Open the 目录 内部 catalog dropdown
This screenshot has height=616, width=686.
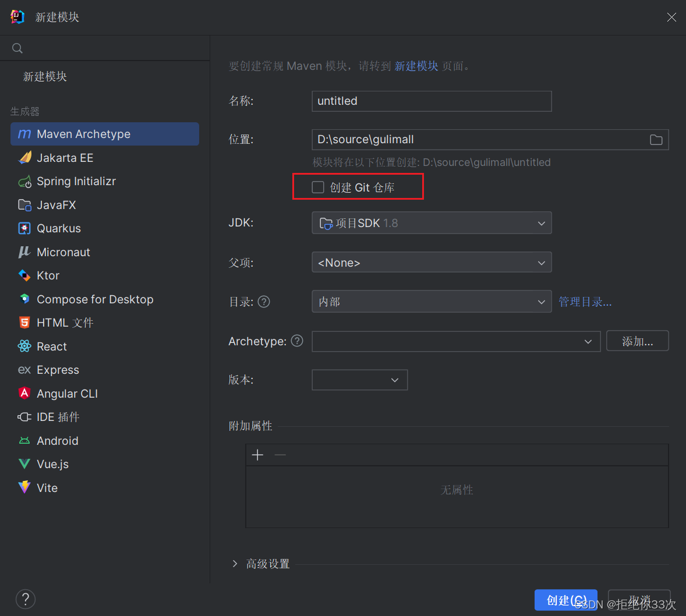tap(432, 302)
